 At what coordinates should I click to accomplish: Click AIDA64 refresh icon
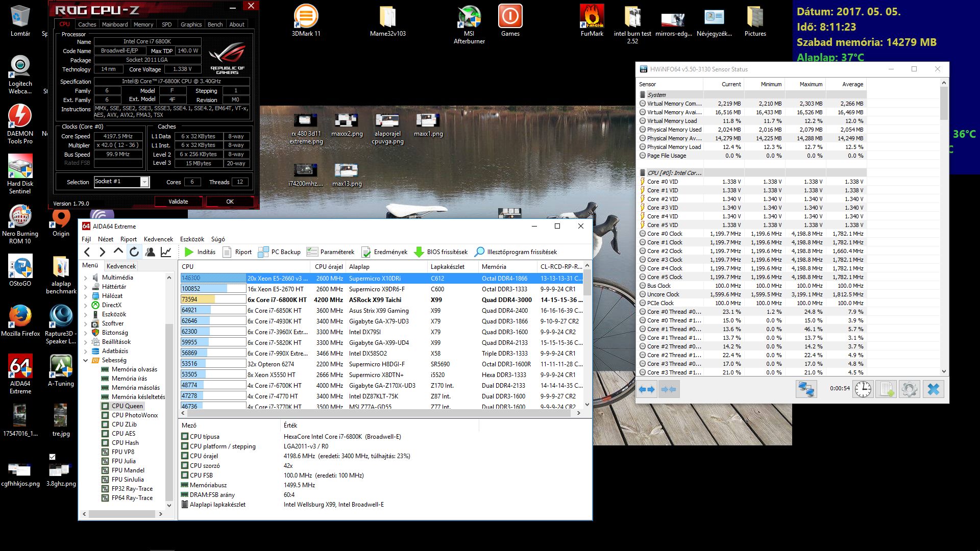pos(134,252)
